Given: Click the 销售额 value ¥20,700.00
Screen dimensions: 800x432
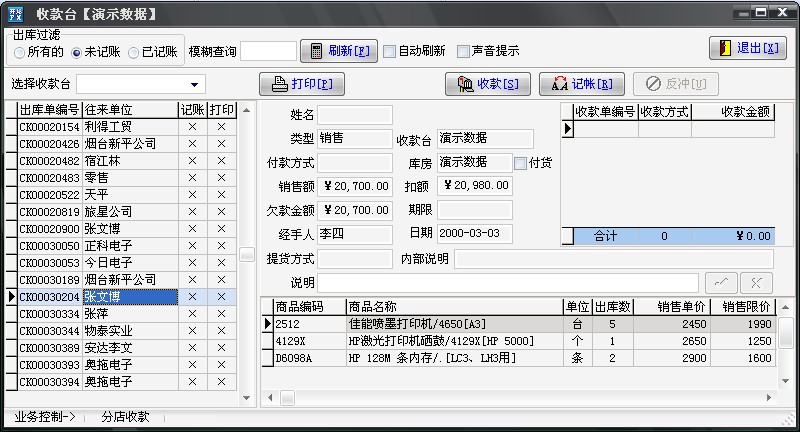Looking at the screenshot, I should (355, 186).
